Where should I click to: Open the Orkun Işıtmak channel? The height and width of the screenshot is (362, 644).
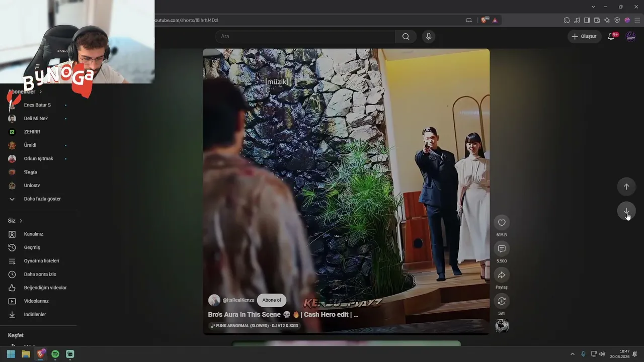click(38, 159)
